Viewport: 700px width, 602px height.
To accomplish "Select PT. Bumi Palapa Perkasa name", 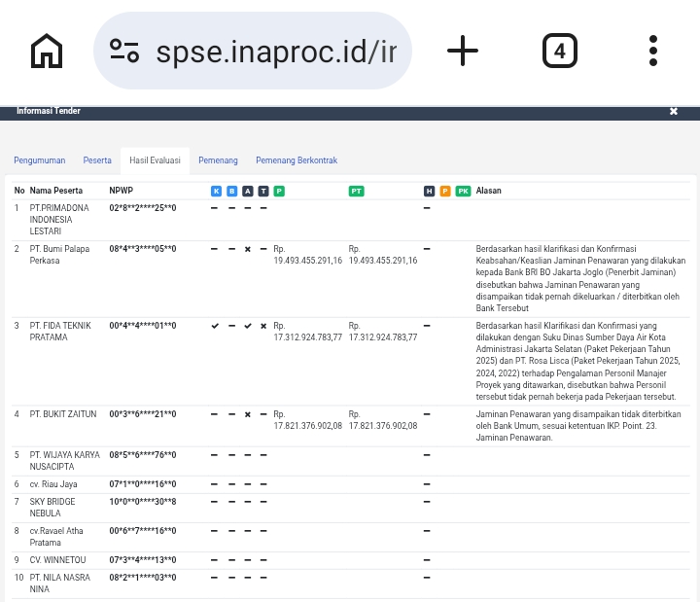I will [x=59, y=255].
